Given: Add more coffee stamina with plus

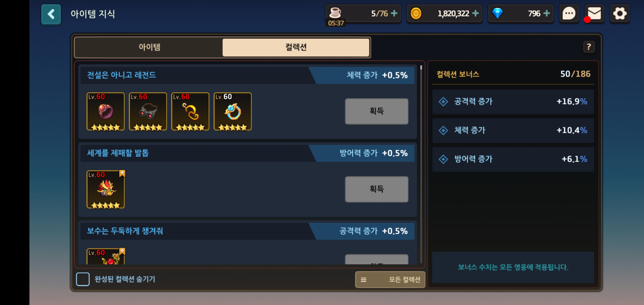Looking at the screenshot, I should tap(394, 13).
